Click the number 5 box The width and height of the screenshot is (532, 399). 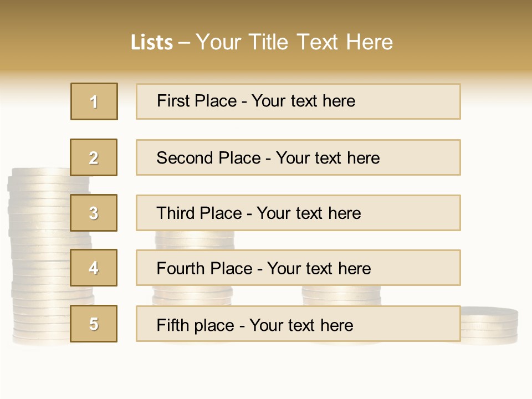pos(94,324)
